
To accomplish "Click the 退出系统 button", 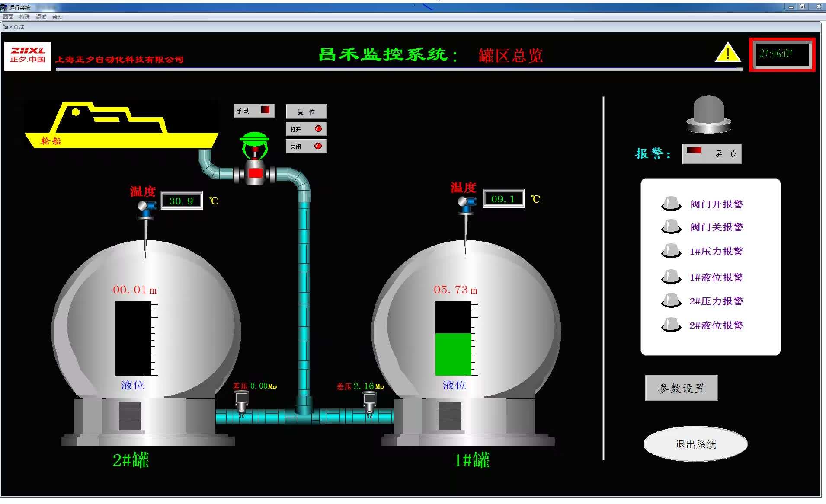I will [695, 444].
